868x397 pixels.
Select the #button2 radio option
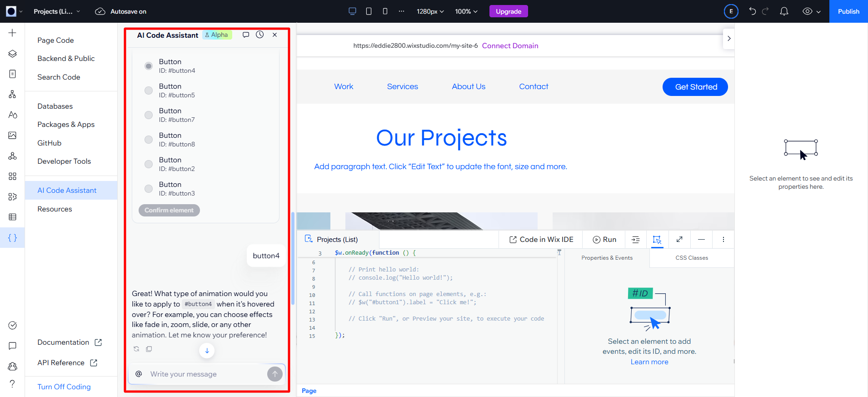pyautogui.click(x=148, y=164)
